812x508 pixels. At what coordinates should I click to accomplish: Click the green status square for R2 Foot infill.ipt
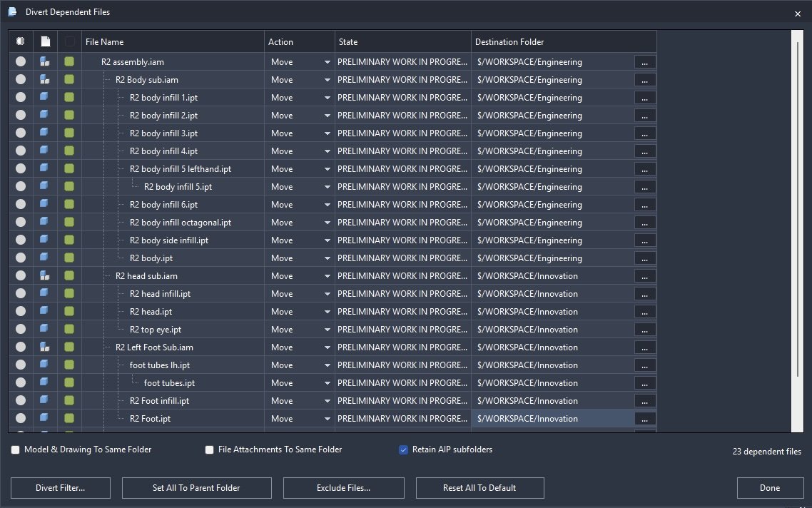[x=69, y=401]
